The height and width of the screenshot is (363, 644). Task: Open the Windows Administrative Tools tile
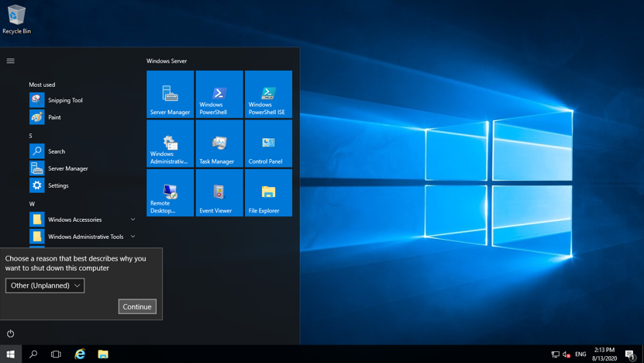[170, 144]
